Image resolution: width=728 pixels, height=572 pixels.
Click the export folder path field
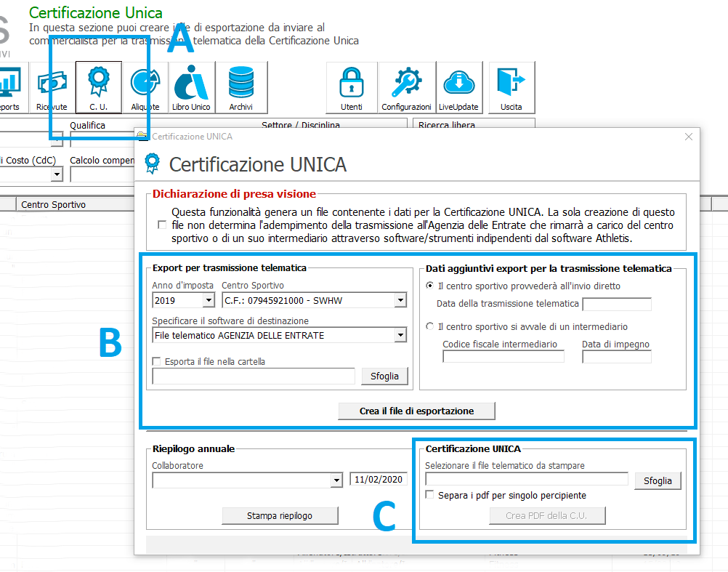pyautogui.click(x=254, y=376)
